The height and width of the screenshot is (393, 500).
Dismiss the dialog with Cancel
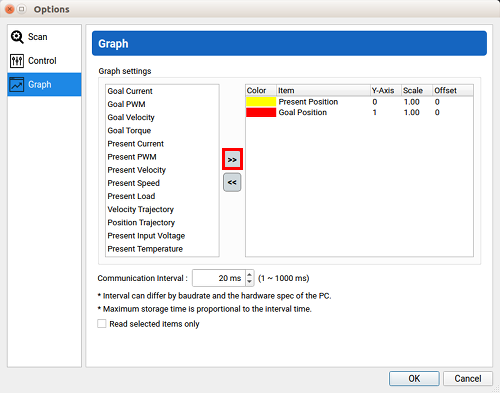click(468, 378)
